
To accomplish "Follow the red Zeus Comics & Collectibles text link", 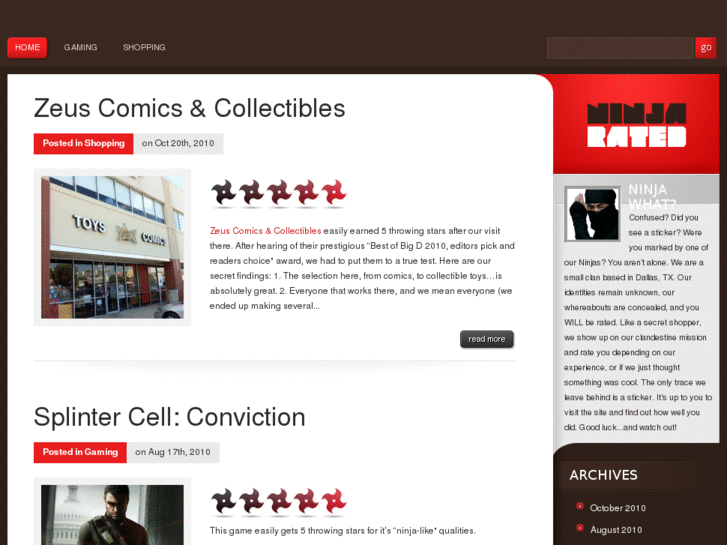I will [265, 231].
